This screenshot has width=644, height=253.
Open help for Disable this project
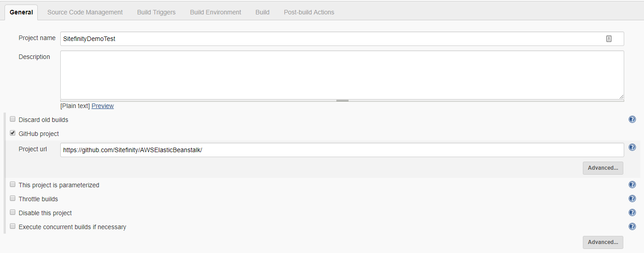[x=632, y=212]
